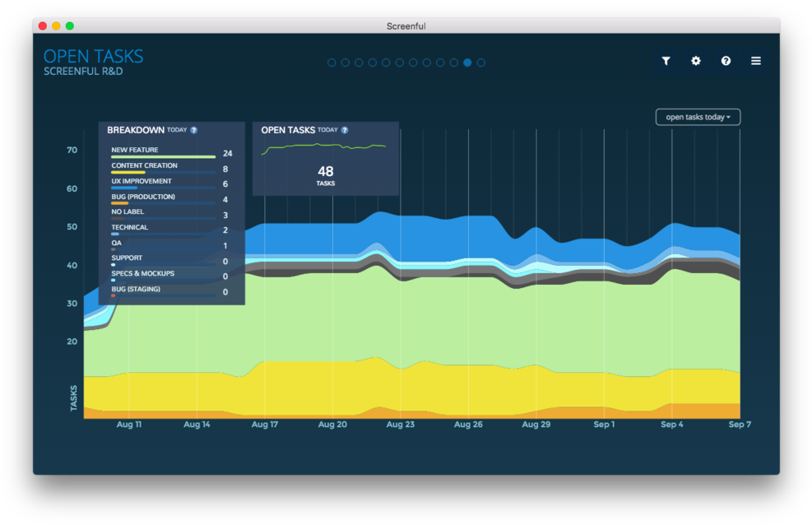The height and width of the screenshot is (525, 812).
Task: Click the 48 TASKS counter
Action: point(325,174)
